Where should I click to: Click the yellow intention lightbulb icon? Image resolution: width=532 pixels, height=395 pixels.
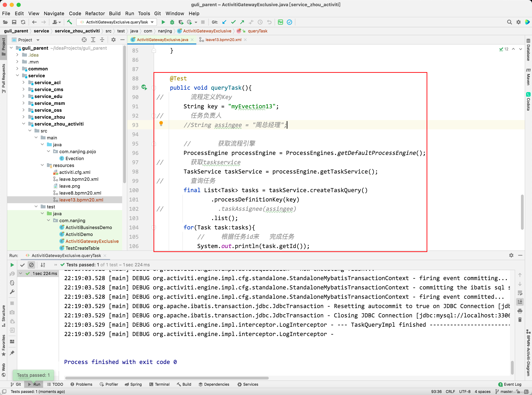coord(161,124)
